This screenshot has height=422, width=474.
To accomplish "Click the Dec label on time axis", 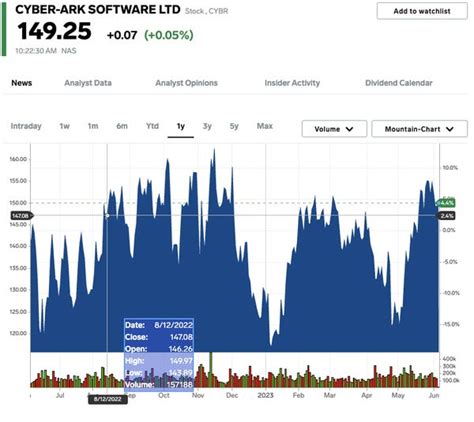I will click(232, 395).
